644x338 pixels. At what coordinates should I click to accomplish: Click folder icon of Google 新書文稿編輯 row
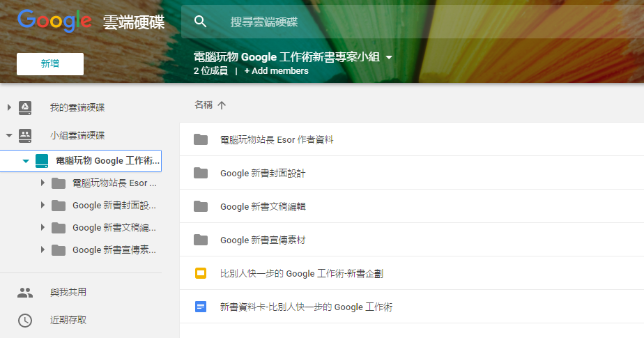click(x=201, y=206)
